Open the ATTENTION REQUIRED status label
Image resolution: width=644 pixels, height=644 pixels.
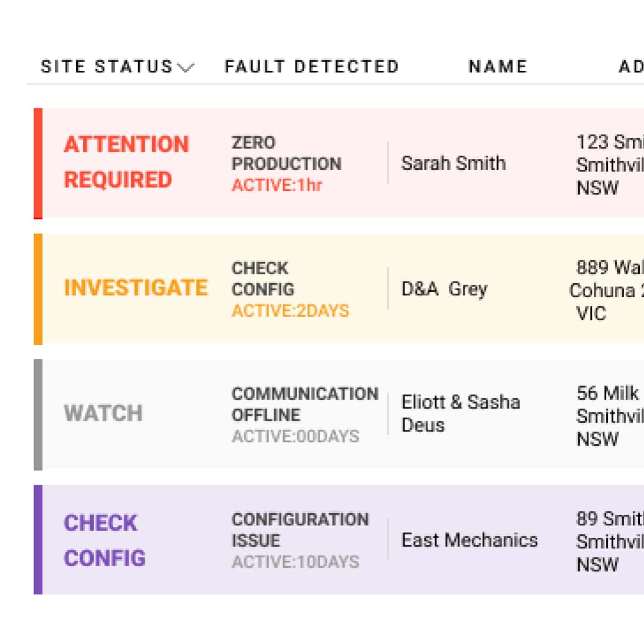[x=126, y=162]
